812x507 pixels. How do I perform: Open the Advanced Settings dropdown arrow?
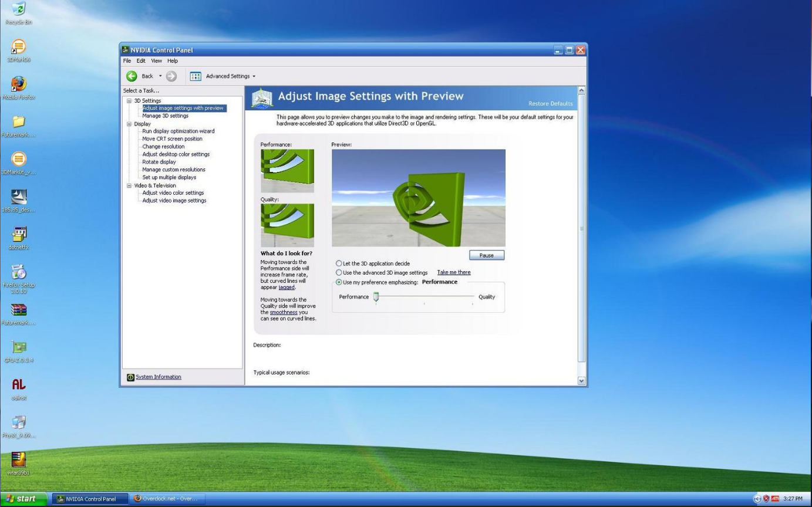[254, 76]
